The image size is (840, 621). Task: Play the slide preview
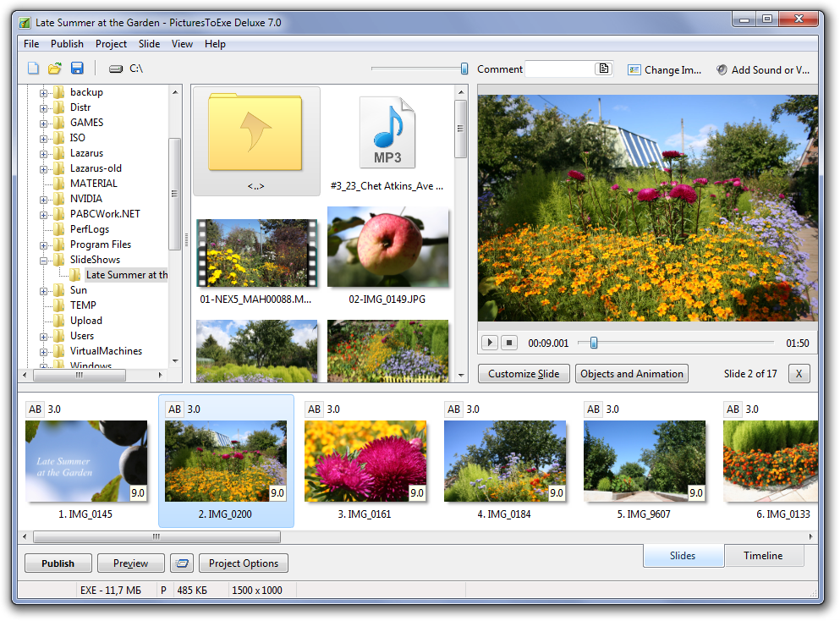pyautogui.click(x=490, y=343)
